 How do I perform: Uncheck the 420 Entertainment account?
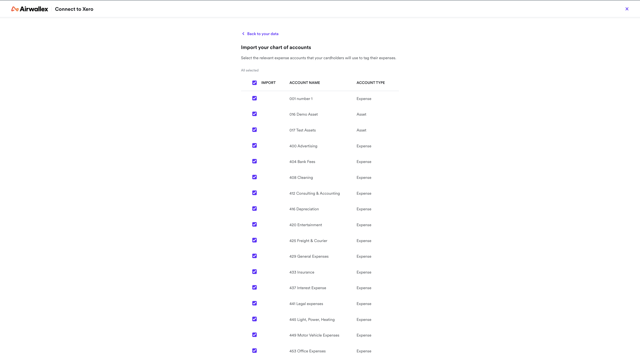[x=254, y=224]
